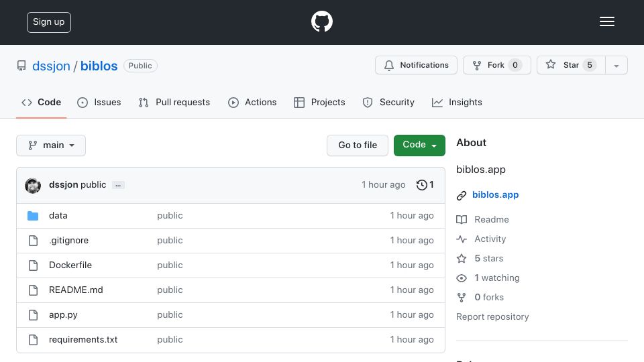
Task: Click the Notifications bell button
Action: [x=416, y=65]
